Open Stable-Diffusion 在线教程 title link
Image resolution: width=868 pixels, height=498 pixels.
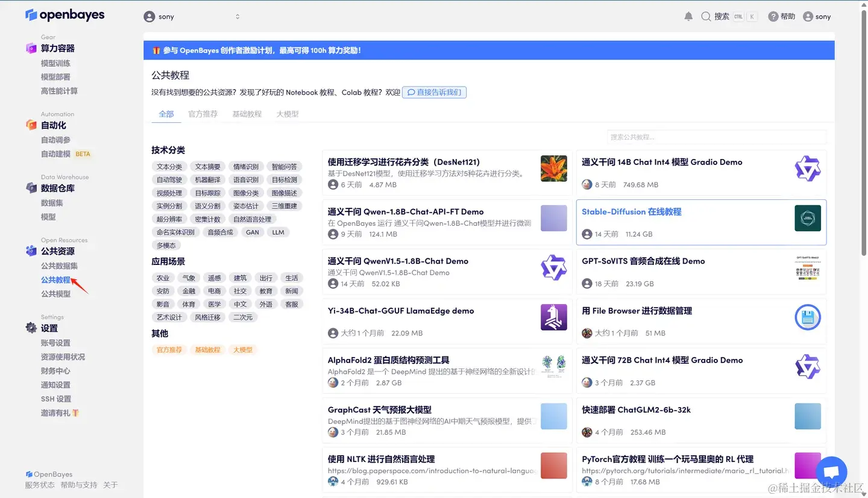631,212
